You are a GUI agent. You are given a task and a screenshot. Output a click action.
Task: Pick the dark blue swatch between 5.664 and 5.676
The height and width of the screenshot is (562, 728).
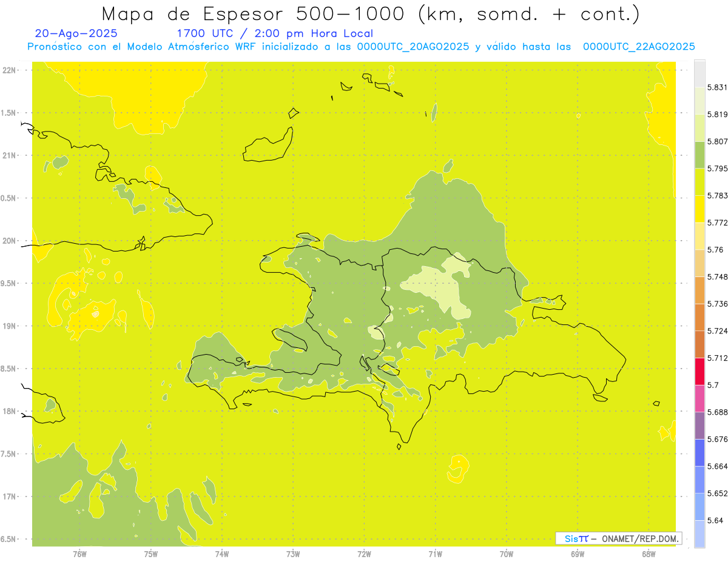pos(699,452)
